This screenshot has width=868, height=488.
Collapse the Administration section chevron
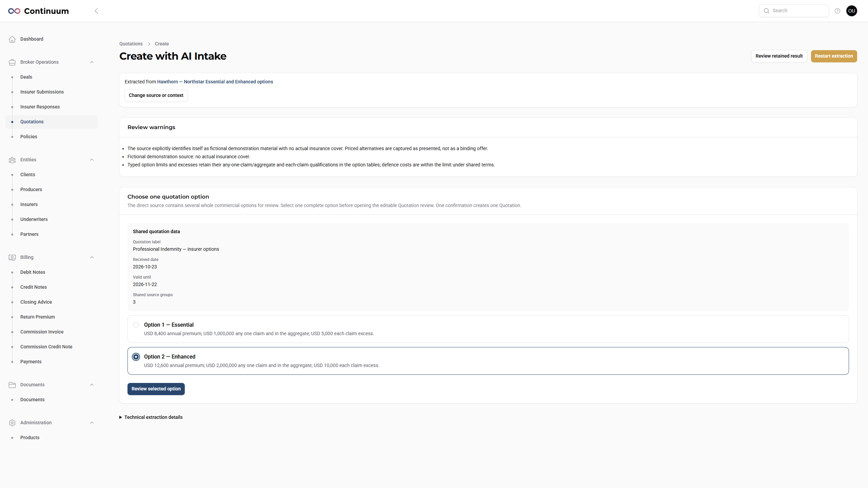(x=92, y=423)
